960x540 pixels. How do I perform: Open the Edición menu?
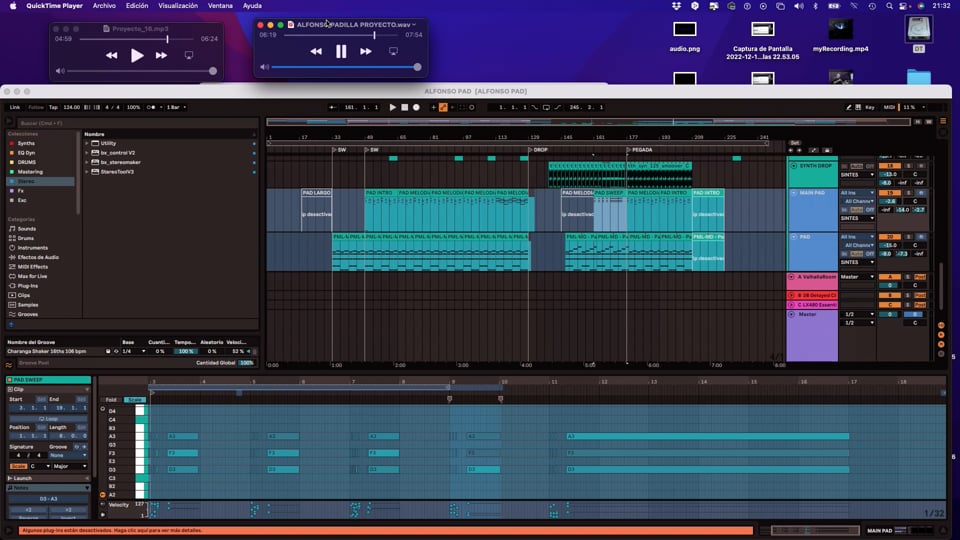click(x=137, y=6)
